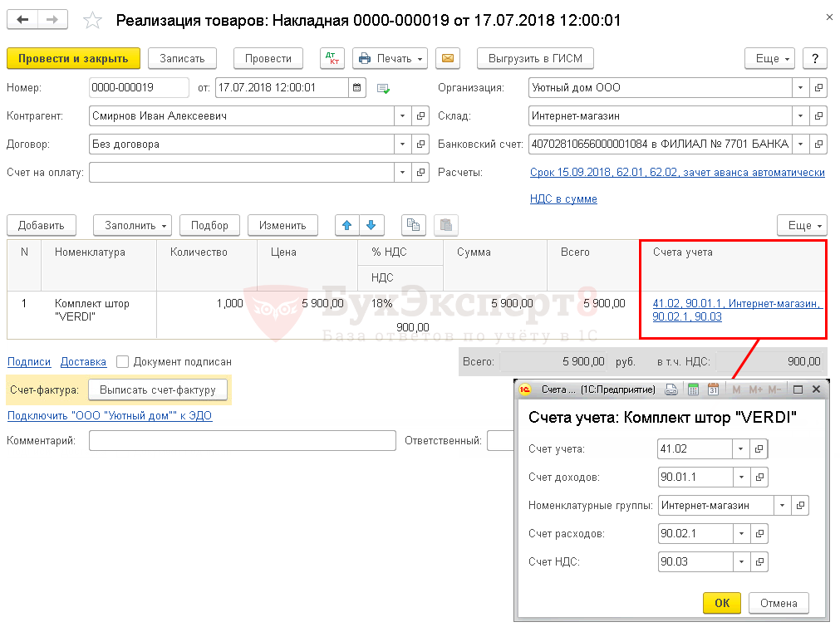
Task: Open the table Еще menu
Action: click(802, 225)
